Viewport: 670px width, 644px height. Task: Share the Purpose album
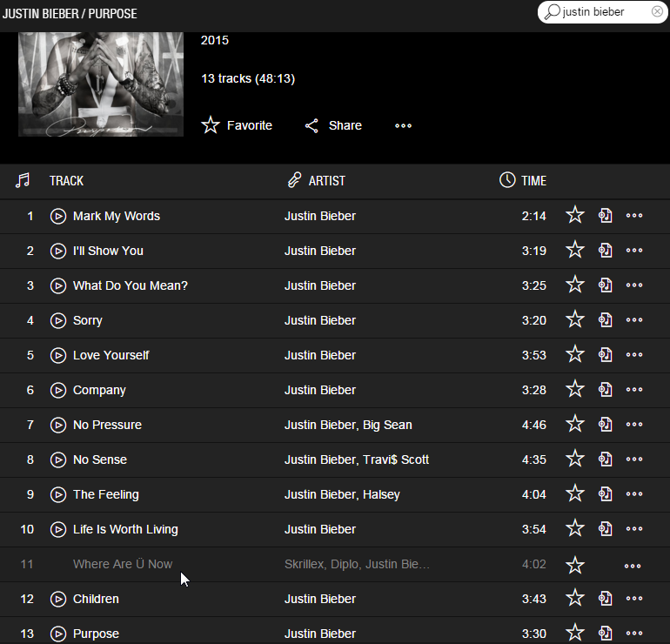click(333, 125)
